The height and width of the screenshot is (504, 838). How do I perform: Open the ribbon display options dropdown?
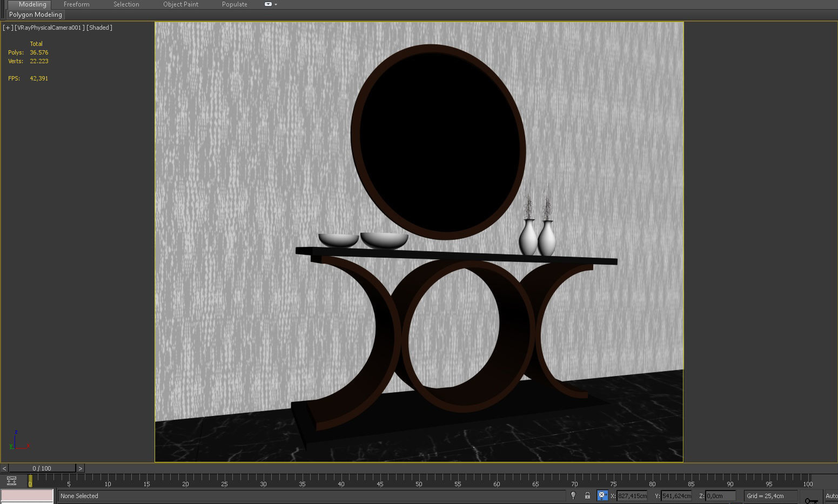coord(271,4)
